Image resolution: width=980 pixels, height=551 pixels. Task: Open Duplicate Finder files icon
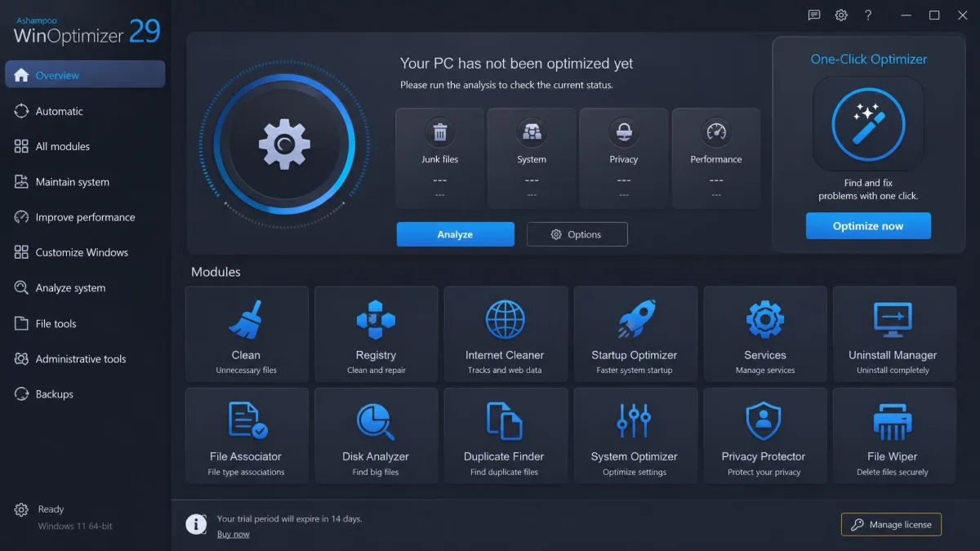tap(505, 420)
